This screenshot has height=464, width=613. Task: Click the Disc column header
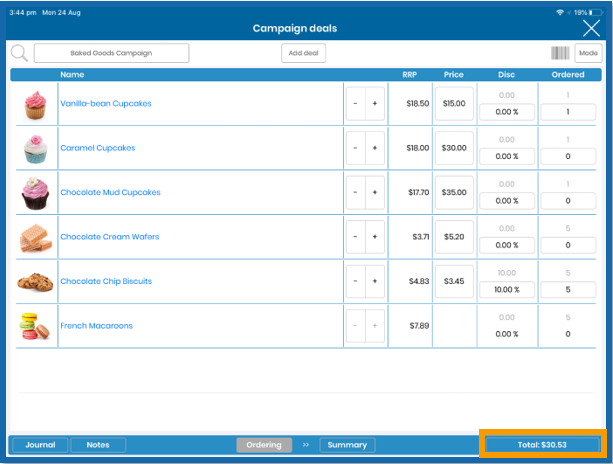[506, 75]
